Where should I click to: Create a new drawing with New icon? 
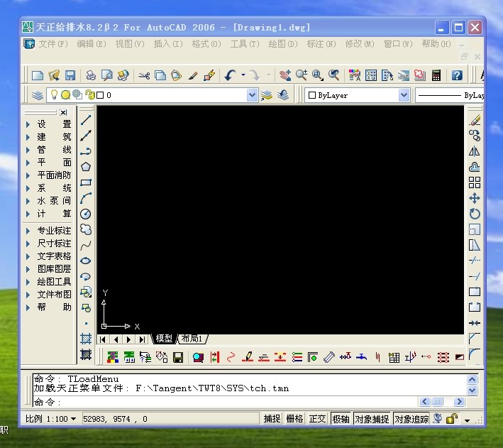pos(38,76)
